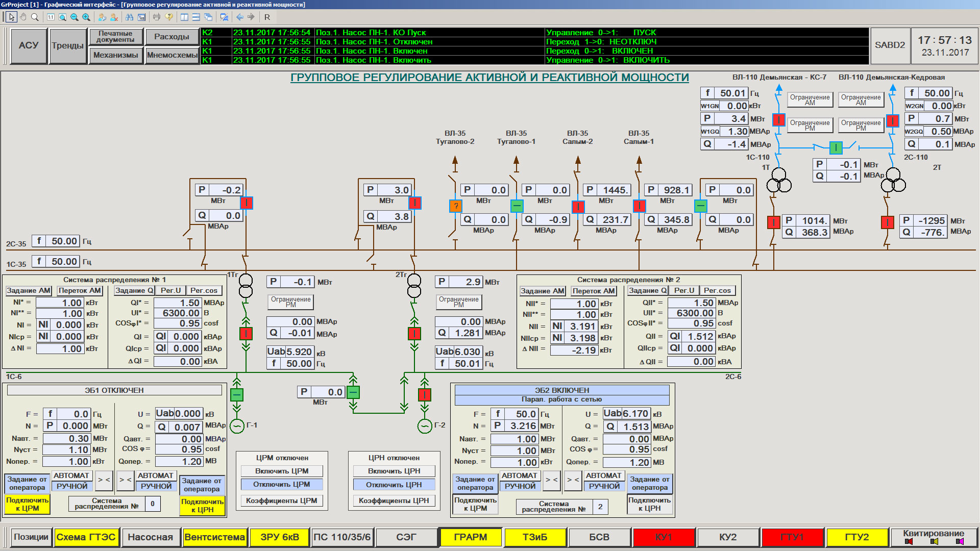The image size is (980, 551).
Task: Set ЭБ1 reactive power mode to РУЧНОЙ
Action: click(156, 486)
